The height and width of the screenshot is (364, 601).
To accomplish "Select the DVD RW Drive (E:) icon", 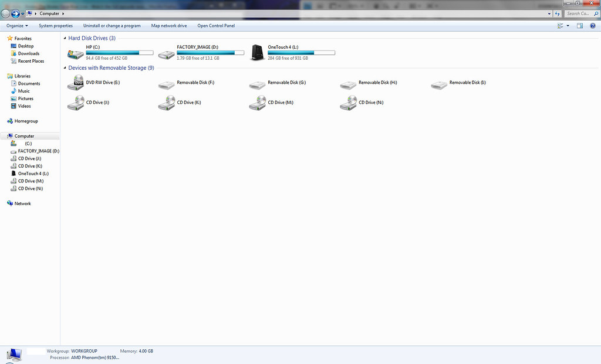I will pyautogui.click(x=76, y=83).
